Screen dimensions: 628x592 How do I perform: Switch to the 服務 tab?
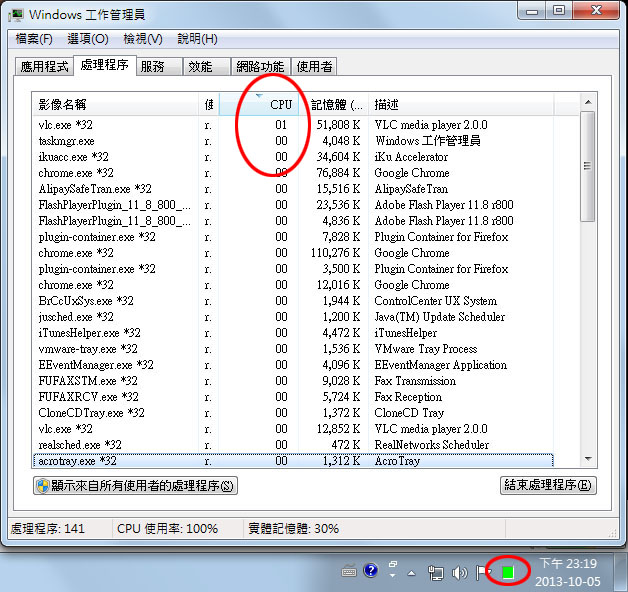point(159,66)
